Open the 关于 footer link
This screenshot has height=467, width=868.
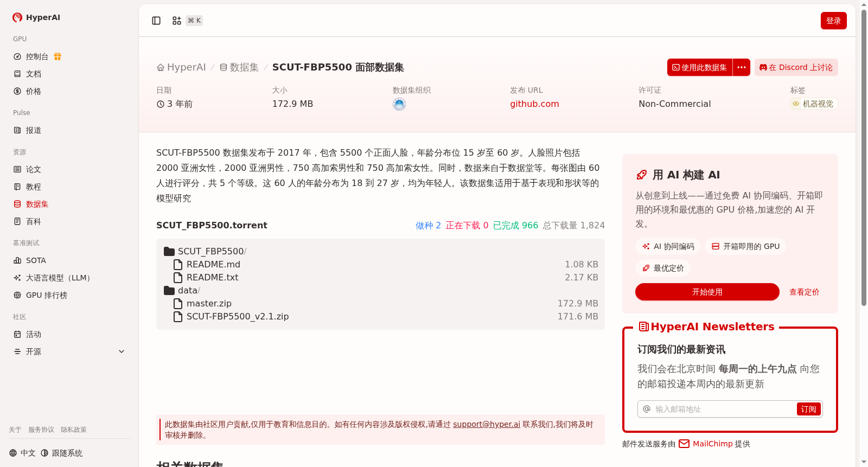pos(15,430)
